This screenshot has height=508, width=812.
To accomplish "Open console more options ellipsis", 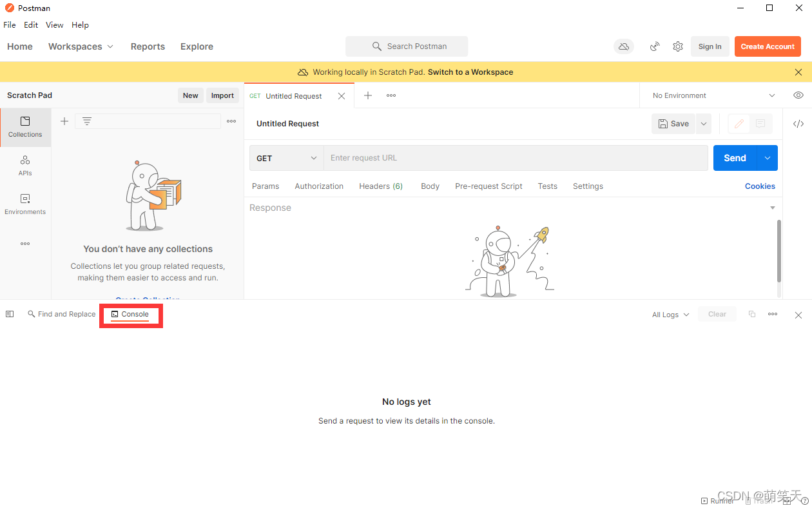I will click(x=773, y=314).
